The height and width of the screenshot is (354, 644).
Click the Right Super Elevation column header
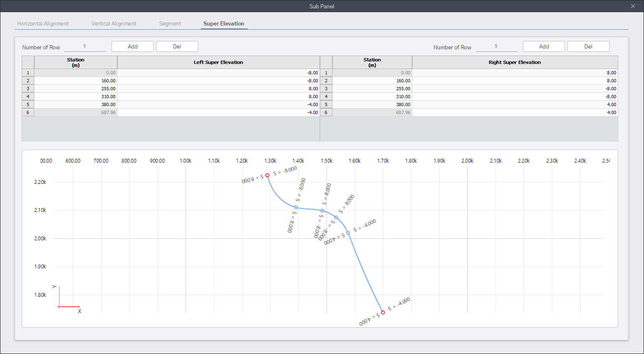pos(515,62)
